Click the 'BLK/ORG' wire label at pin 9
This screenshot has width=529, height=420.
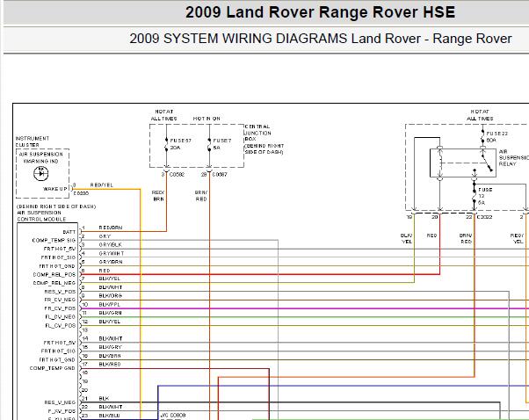(111, 296)
